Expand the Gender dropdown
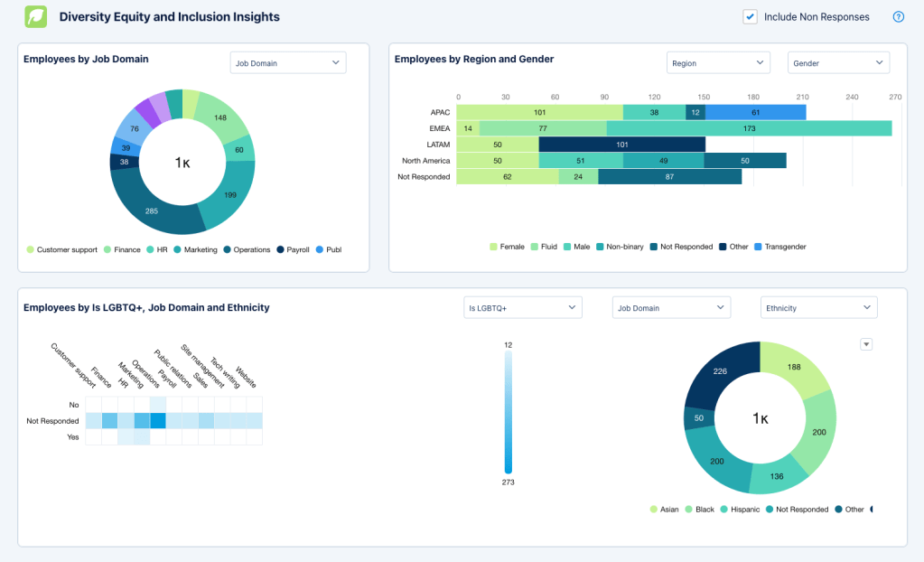The width and height of the screenshot is (924, 562). pyautogui.click(x=838, y=63)
